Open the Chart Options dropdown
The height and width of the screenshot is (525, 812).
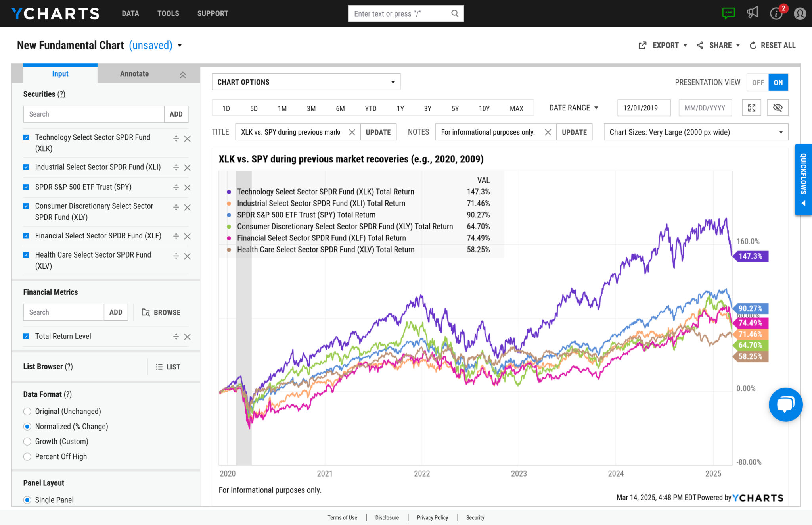coord(306,82)
